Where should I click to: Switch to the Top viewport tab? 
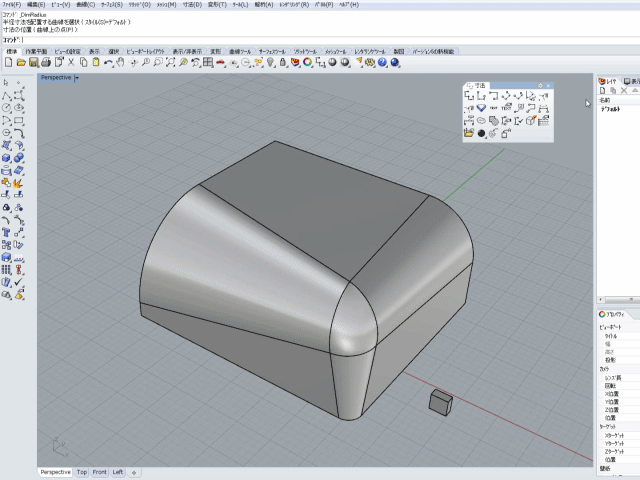coord(82,472)
